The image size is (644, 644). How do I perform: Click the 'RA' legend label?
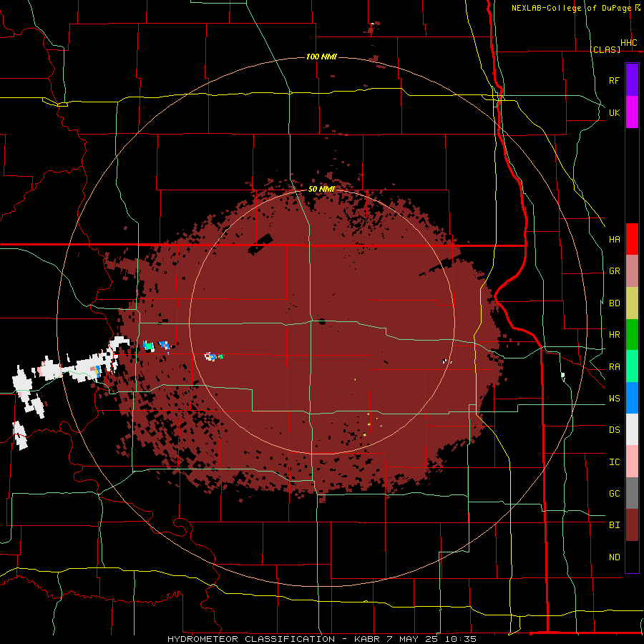(x=614, y=367)
